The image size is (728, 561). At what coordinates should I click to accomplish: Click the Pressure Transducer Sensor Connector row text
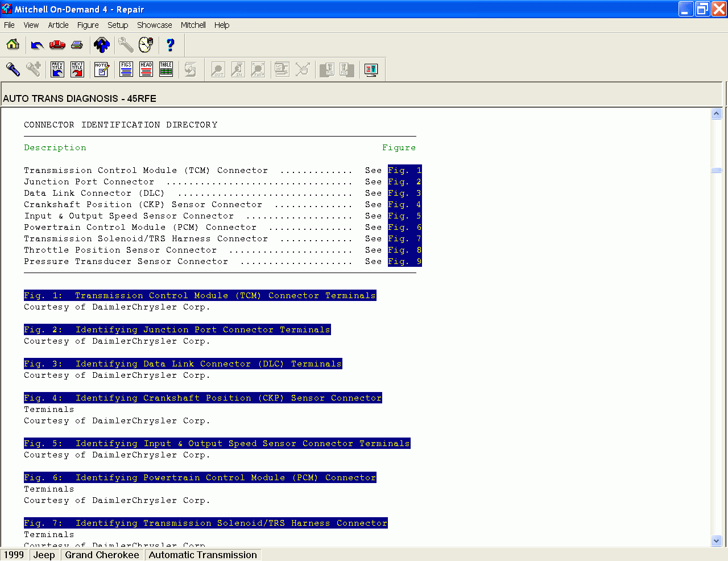click(x=126, y=261)
